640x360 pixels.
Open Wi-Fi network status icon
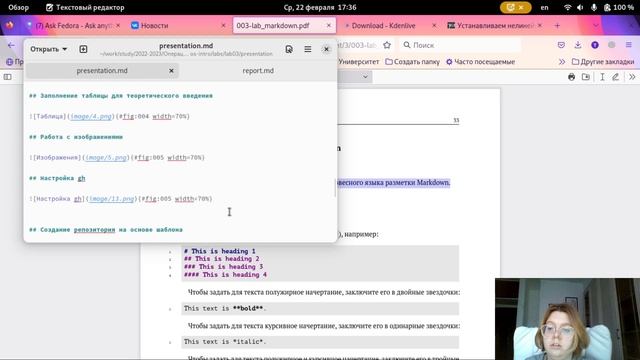(567, 7)
